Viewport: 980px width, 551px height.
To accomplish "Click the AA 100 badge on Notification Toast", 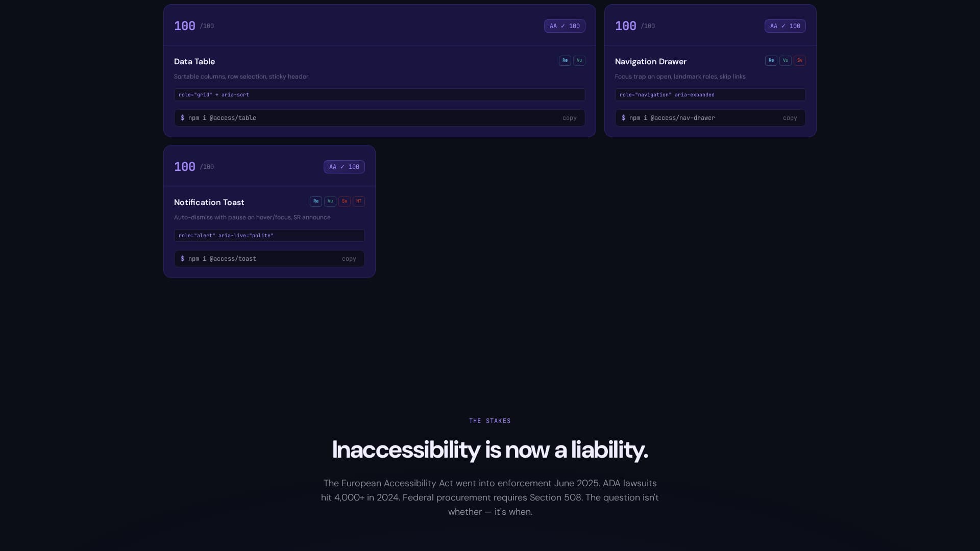I will point(344,167).
